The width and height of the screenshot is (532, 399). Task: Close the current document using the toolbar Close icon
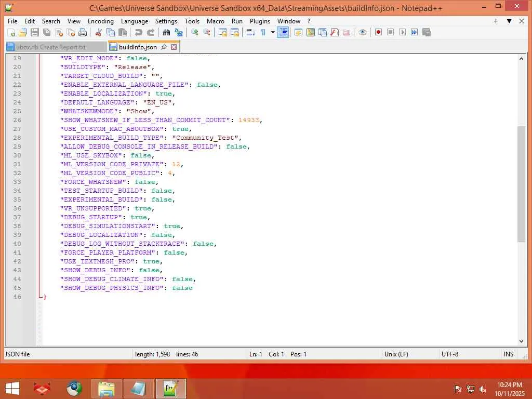[59, 32]
